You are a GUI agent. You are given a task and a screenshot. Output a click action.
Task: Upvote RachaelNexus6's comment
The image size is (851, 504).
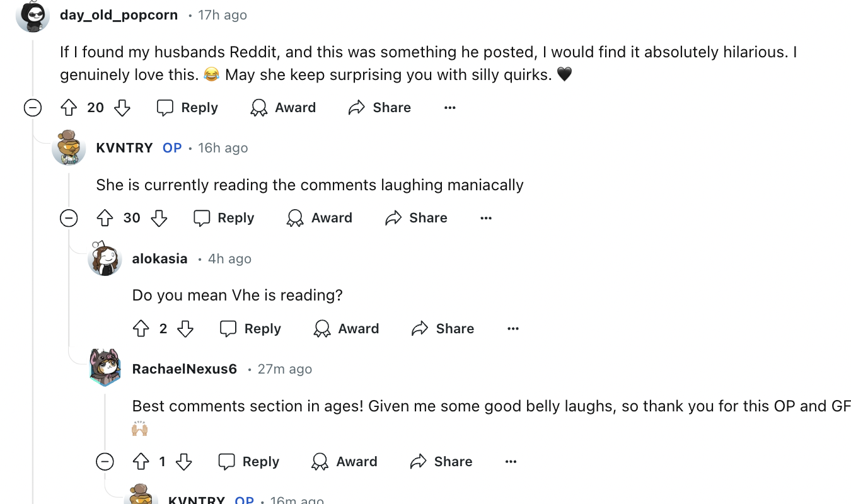pos(141,462)
